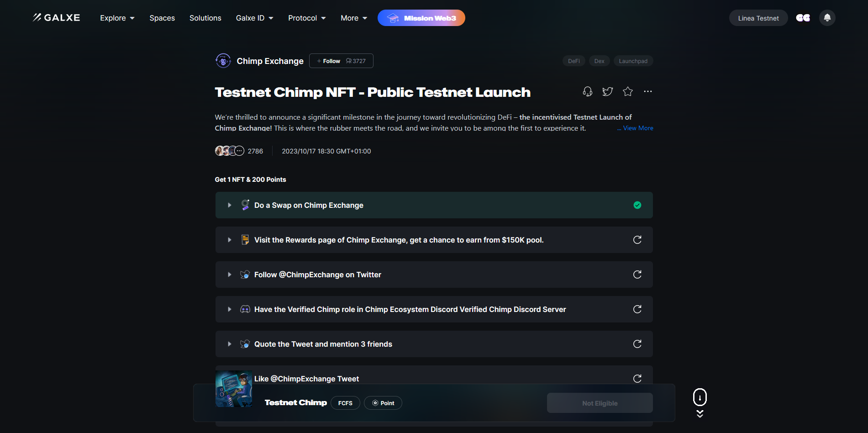Click the scroll-down mouse indicator
The height and width of the screenshot is (433, 868).
click(700, 398)
